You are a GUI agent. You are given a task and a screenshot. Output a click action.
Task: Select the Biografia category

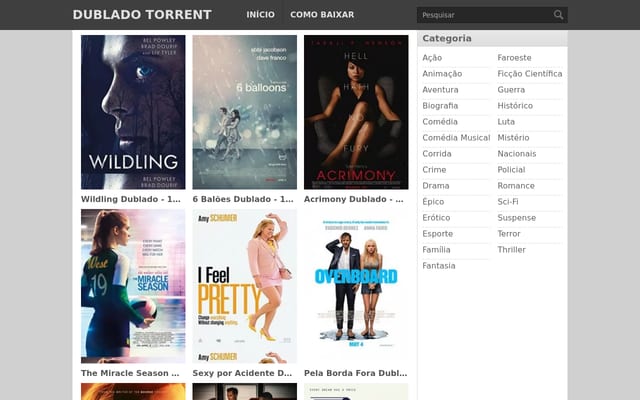pos(440,106)
